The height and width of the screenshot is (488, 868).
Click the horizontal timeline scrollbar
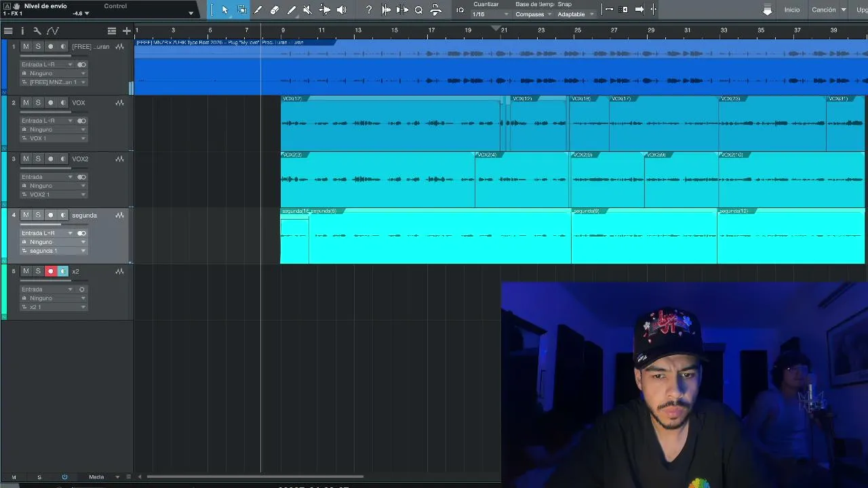(x=255, y=476)
